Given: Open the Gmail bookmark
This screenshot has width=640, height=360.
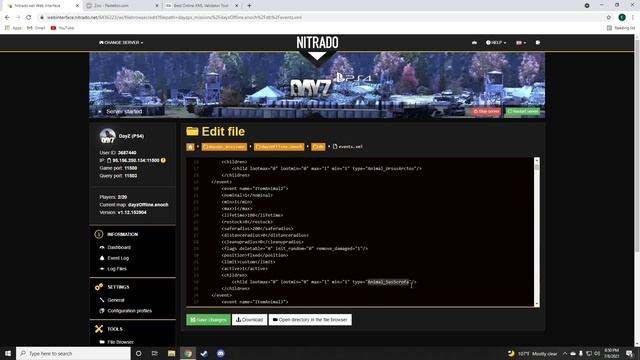Looking at the screenshot, I should [x=36, y=28].
